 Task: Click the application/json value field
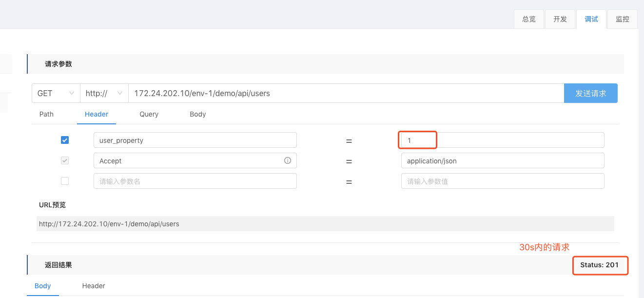coord(502,160)
